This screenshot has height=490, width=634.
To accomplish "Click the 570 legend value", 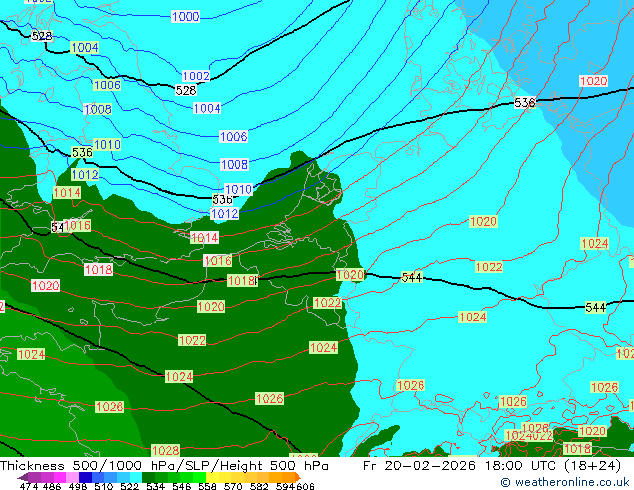I will point(233,486).
